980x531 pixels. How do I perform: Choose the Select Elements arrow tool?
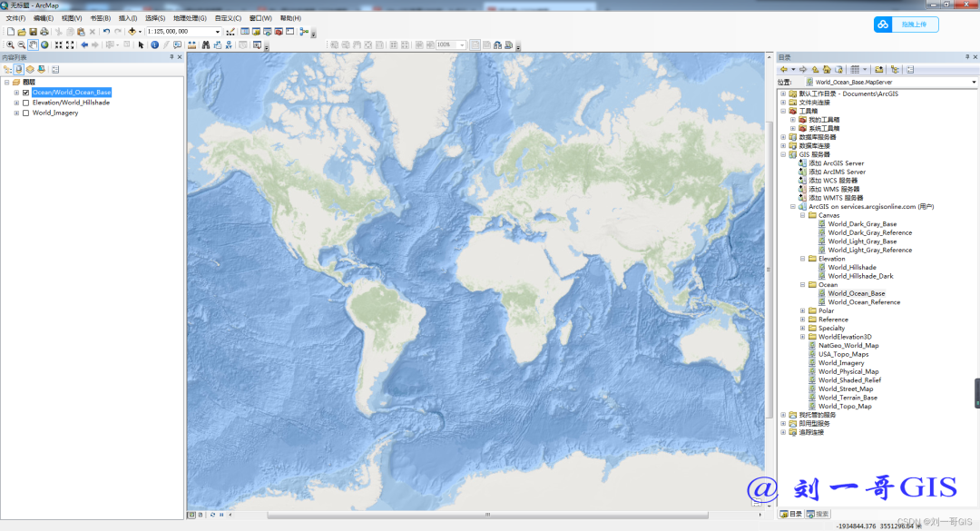coord(142,45)
